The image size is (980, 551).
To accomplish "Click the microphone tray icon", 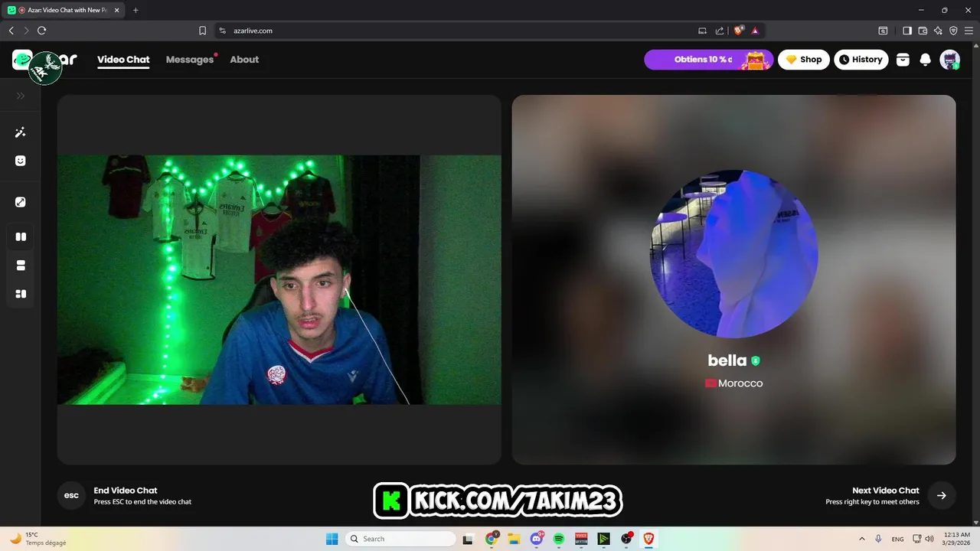I will coord(878,539).
